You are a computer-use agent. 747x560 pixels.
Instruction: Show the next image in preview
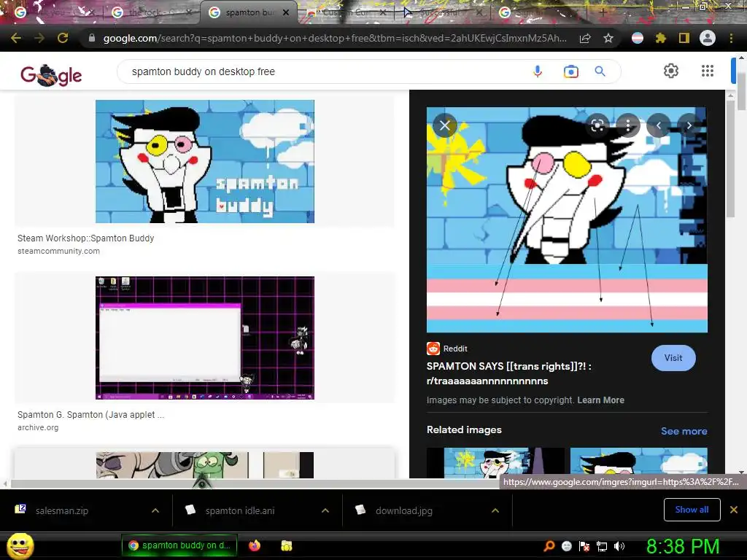click(x=689, y=125)
